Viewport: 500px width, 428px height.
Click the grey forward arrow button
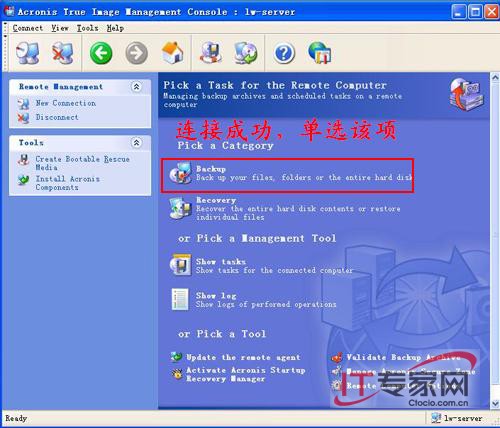(137, 53)
